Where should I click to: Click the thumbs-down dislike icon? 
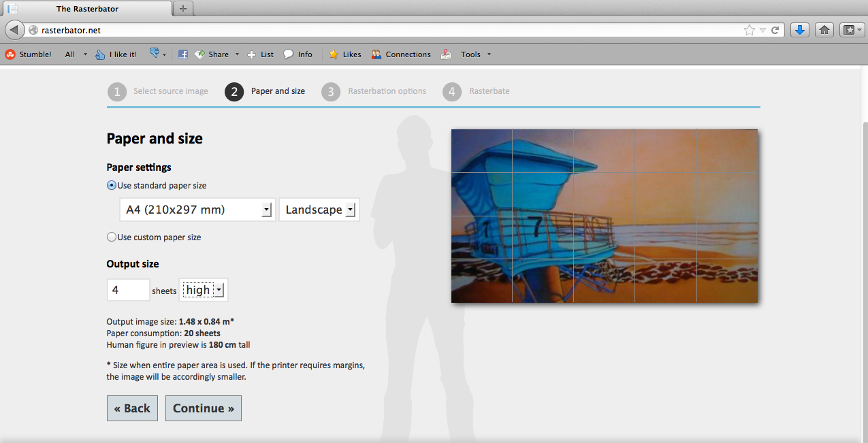tap(154, 53)
